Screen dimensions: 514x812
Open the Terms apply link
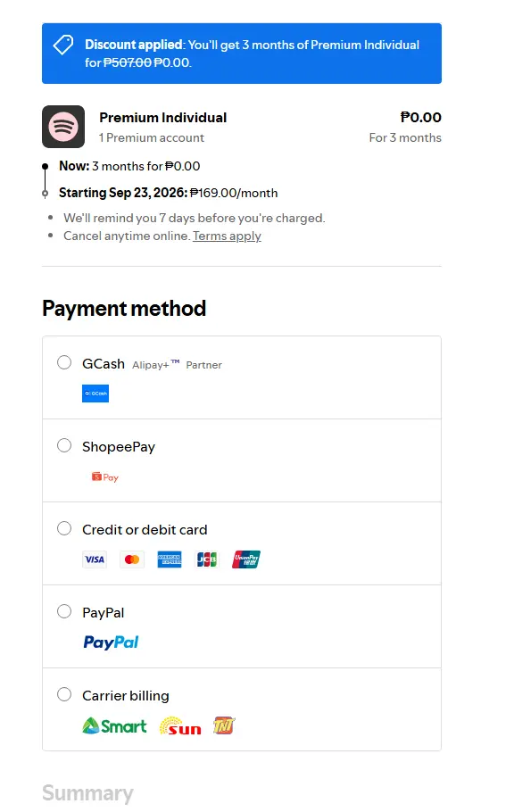[x=227, y=236]
